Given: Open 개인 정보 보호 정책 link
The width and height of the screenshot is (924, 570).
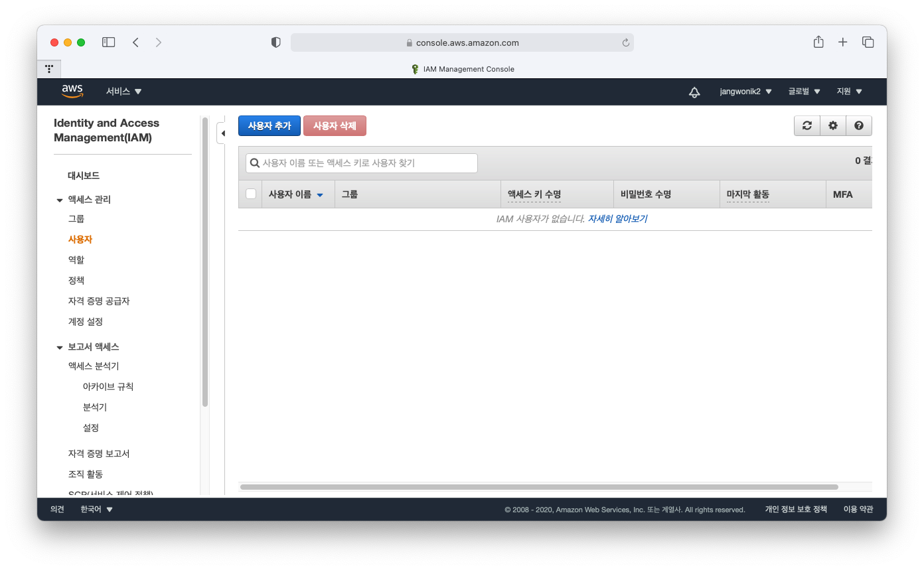Looking at the screenshot, I should [x=796, y=510].
